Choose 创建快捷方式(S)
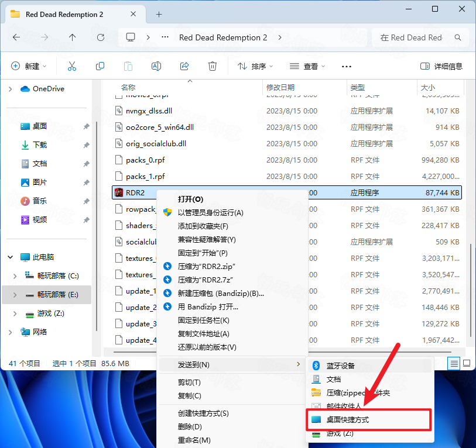The width and height of the screenshot is (476, 448). click(232, 413)
